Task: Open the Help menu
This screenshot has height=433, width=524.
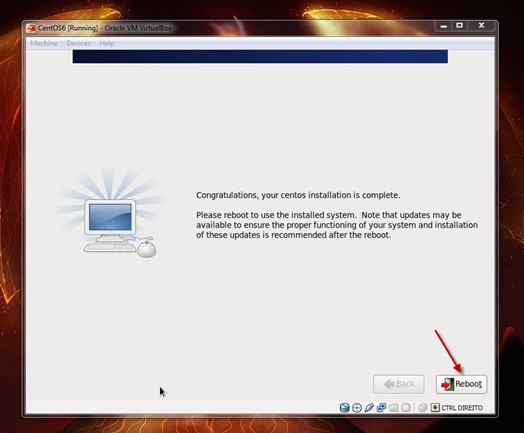Action: [x=107, y=43]
